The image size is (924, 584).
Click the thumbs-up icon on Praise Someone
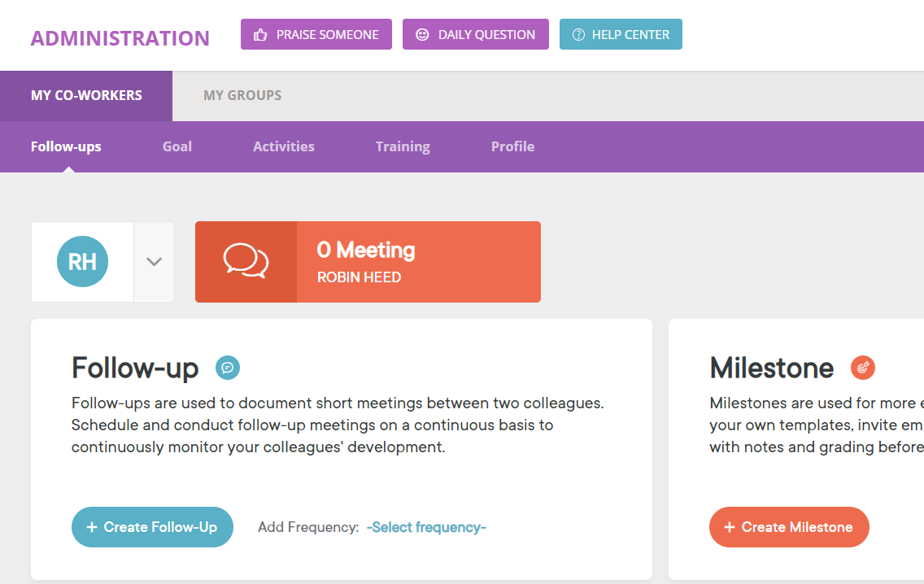point(260,35)
